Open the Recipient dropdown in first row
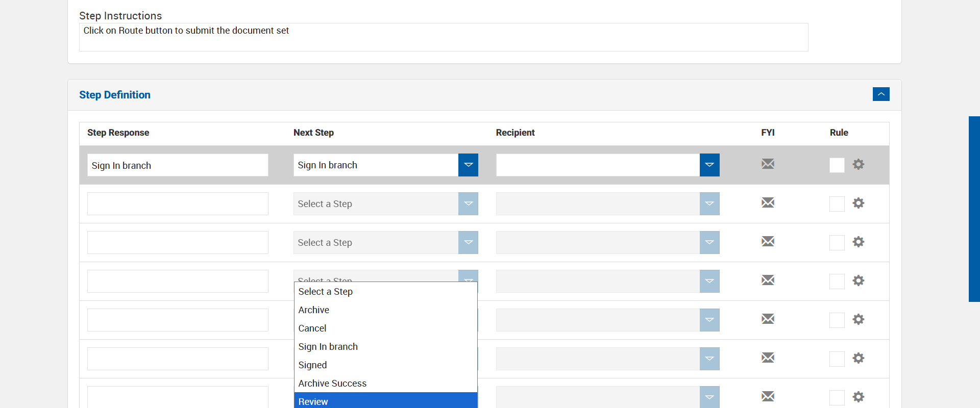The height and width of the screenshot is (408, 980). pos(709,165)
